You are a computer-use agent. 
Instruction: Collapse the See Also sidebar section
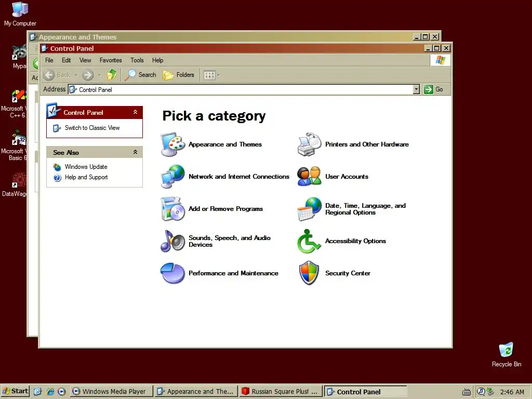[135, 152]
